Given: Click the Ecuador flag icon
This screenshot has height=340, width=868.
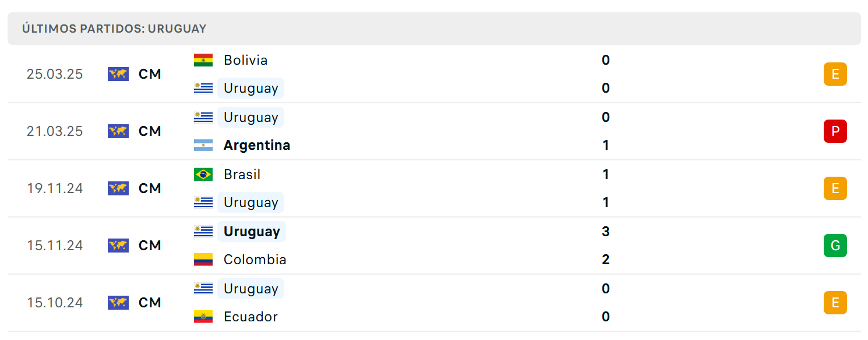Looking at the screenshot, I should pyautogui.click(x=203, y=317).
